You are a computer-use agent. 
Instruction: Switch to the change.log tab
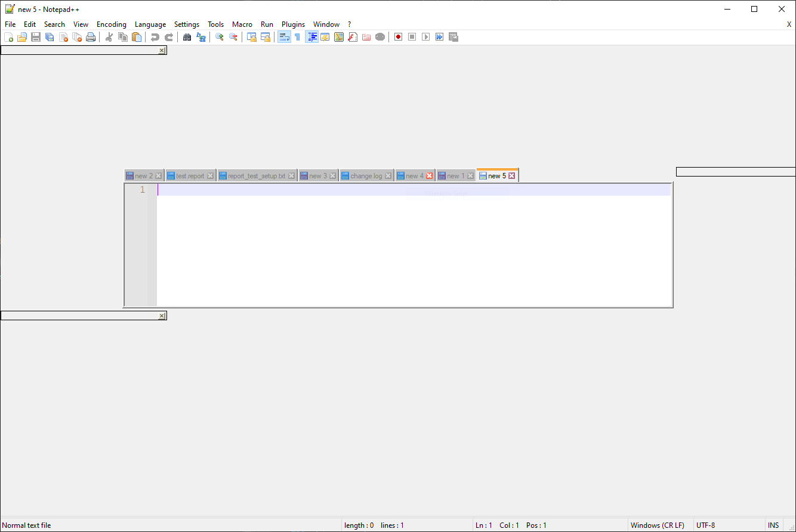pyautogui.click(x=365, y=175)
